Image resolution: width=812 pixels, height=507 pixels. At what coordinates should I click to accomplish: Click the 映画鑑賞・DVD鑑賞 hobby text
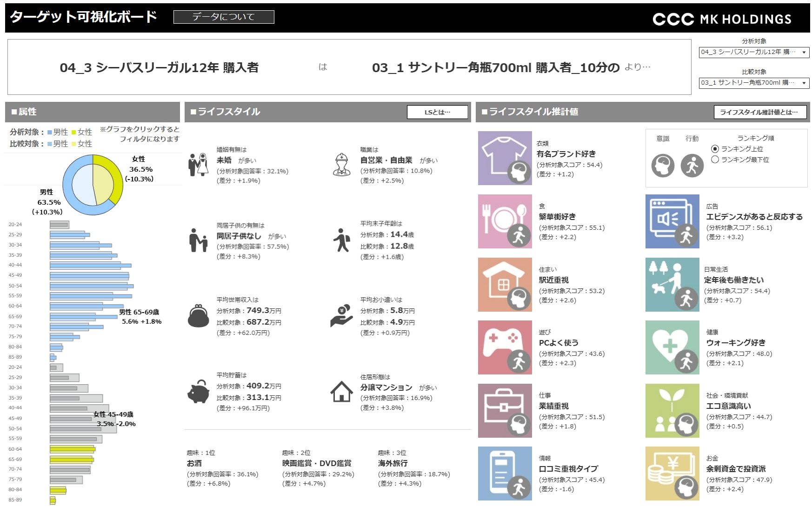pyautogui.click(x=317, y=463)
